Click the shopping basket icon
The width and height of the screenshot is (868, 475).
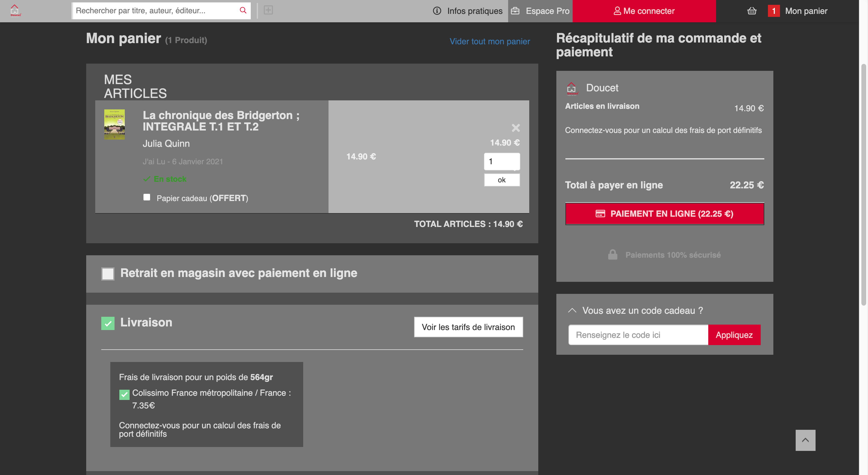click(x=752, y=11)
